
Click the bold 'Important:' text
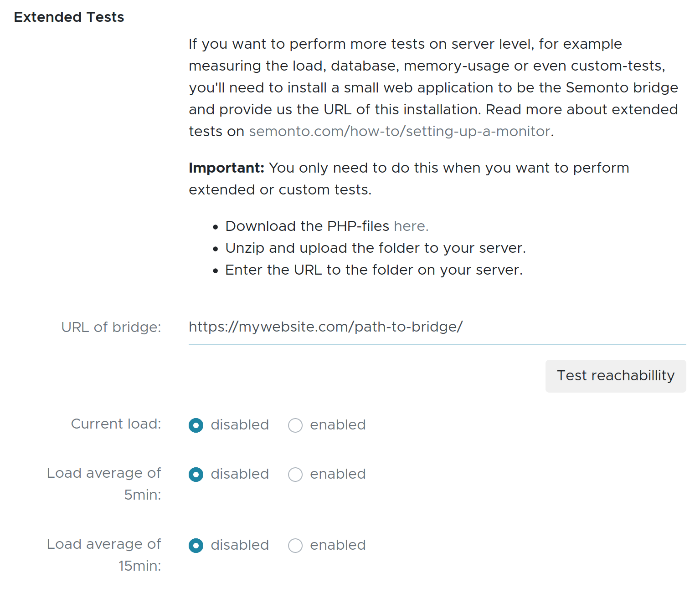[226, 168]
